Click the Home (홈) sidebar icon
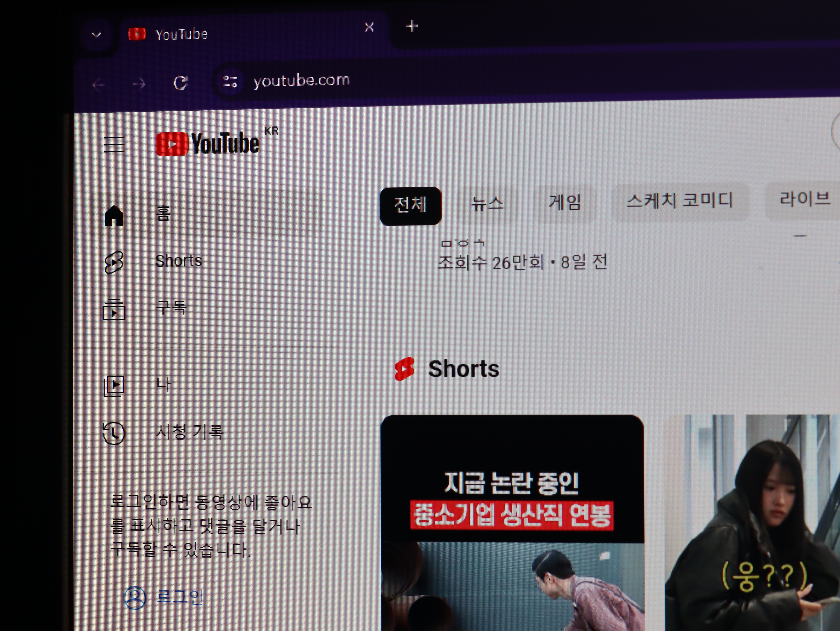The height and width of the screenshot is (631, 840). [114, 215]
